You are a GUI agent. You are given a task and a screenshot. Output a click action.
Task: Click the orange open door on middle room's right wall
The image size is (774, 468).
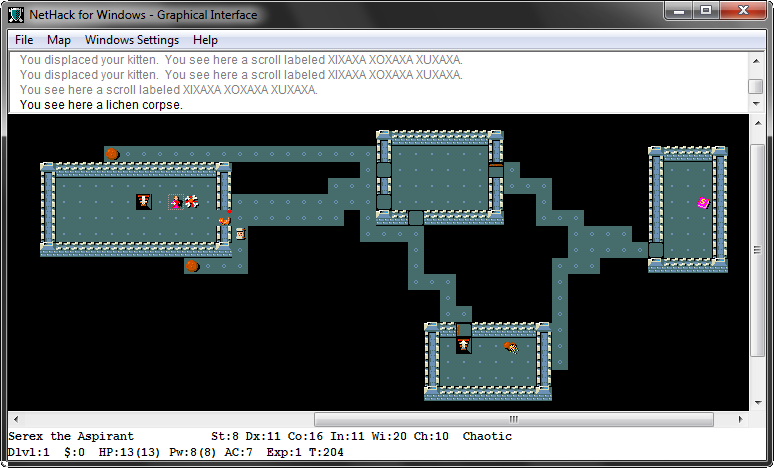496,170
